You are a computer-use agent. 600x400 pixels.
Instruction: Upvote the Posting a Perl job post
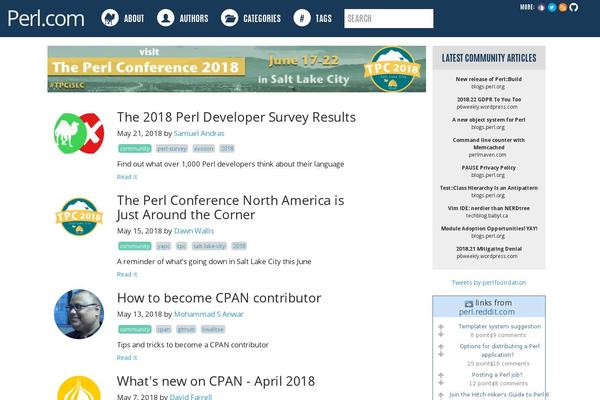coord(441,375)
